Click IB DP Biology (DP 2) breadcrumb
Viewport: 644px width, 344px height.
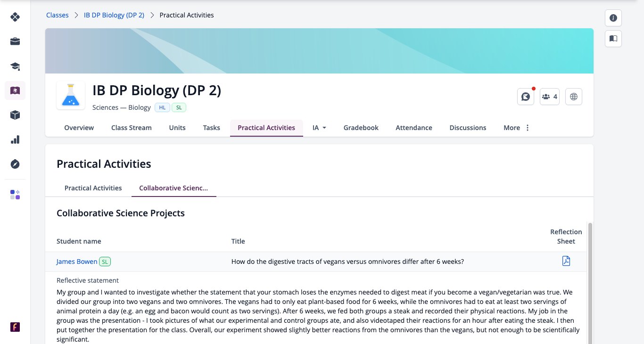(x=114, y=15)
